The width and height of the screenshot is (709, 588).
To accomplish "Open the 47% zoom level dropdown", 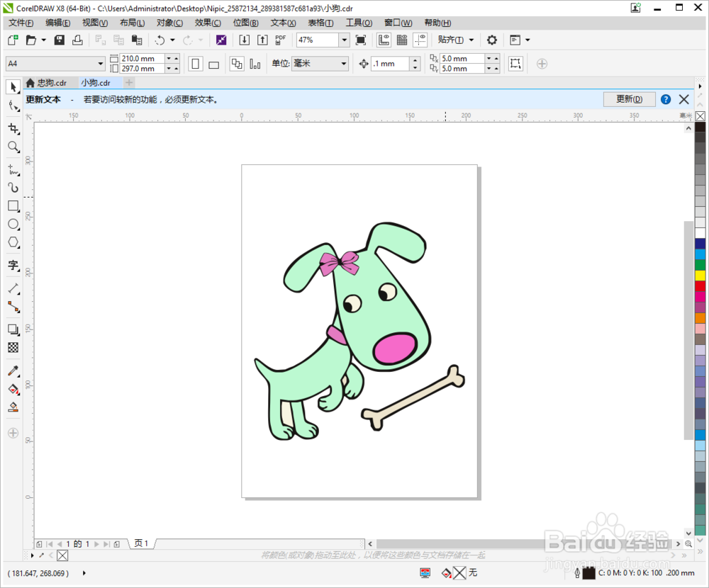I will coord(344,40).
